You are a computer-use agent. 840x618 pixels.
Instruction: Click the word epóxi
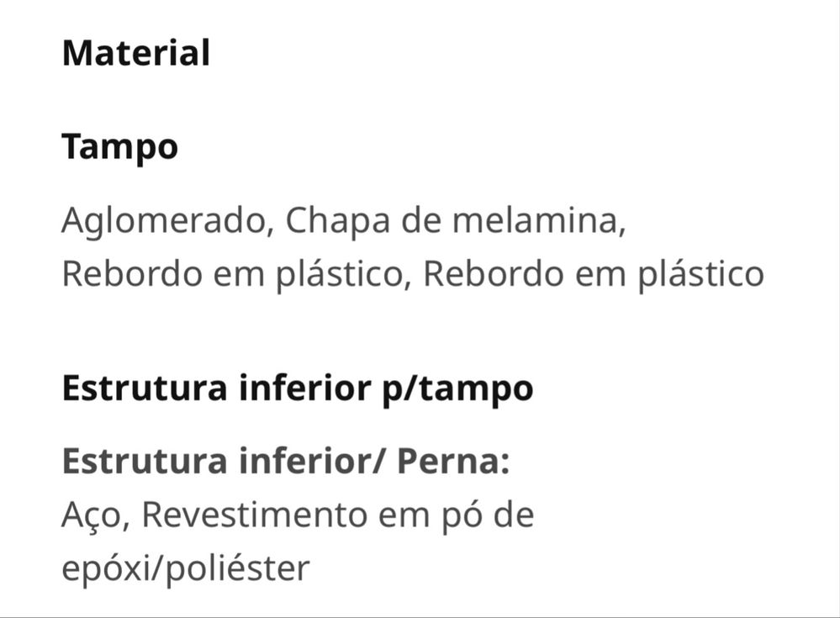point(107,569)
